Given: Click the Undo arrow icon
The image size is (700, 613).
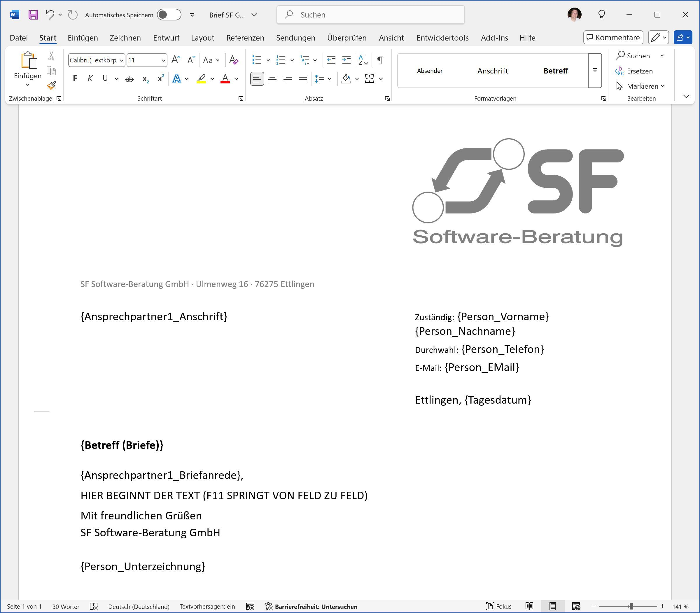Looking at the screenshot, I should (x=50, y=15).
